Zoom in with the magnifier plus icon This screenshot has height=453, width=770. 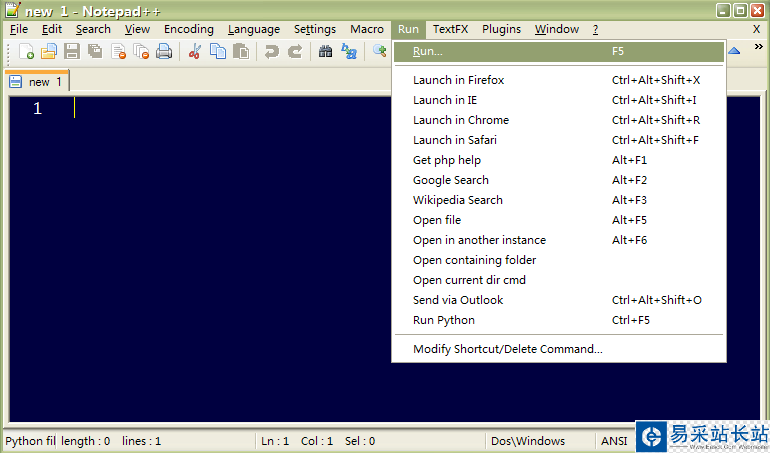click(380, 51)
